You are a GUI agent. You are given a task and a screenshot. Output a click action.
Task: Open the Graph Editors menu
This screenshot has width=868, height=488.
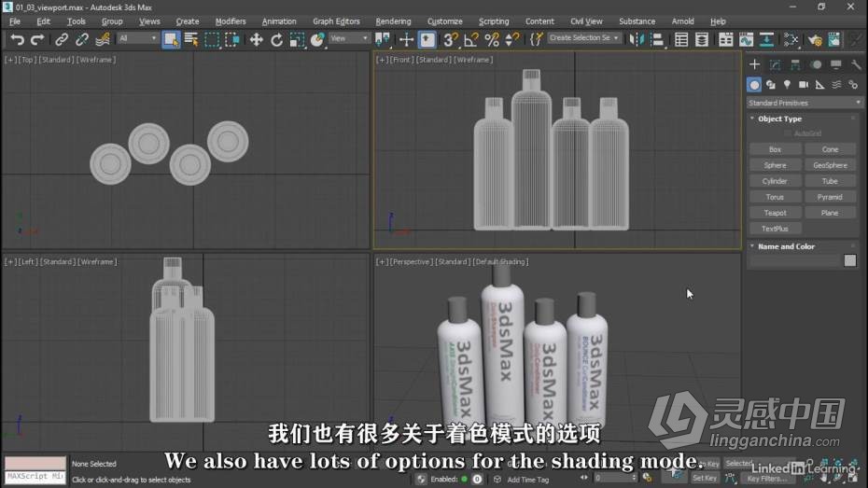tap(336, 21)
